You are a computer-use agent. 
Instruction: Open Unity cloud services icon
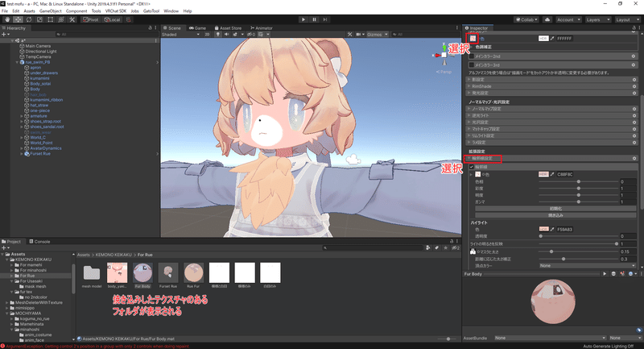click(547, 19)
